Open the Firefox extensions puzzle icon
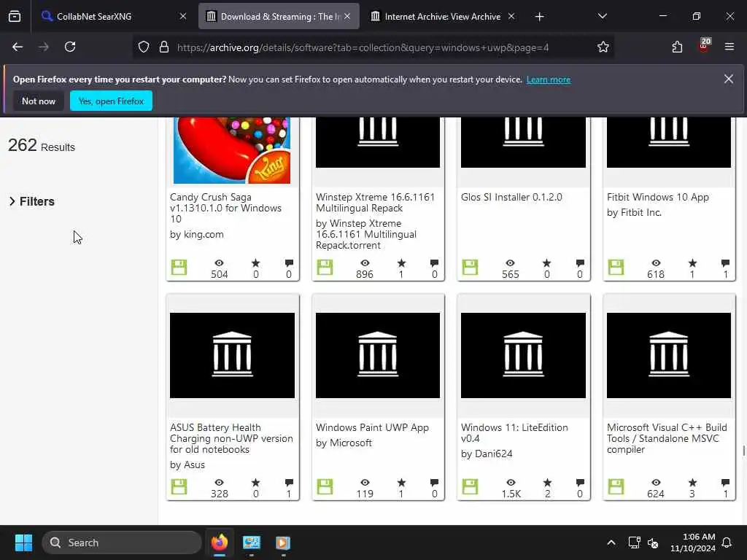The width and height of the screenshot is (747, 560). (677, 47)
